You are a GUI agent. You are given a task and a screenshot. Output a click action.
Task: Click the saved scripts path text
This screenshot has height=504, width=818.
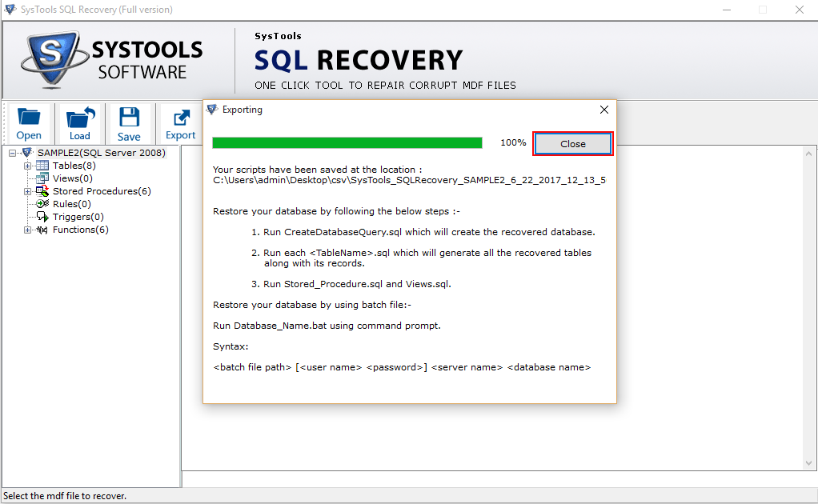point(409,180)
